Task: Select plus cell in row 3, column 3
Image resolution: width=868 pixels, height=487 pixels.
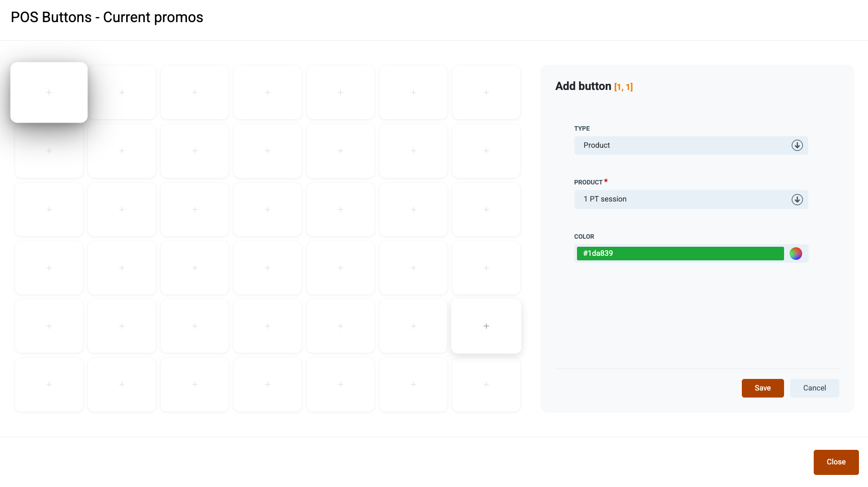Action: 195,210
